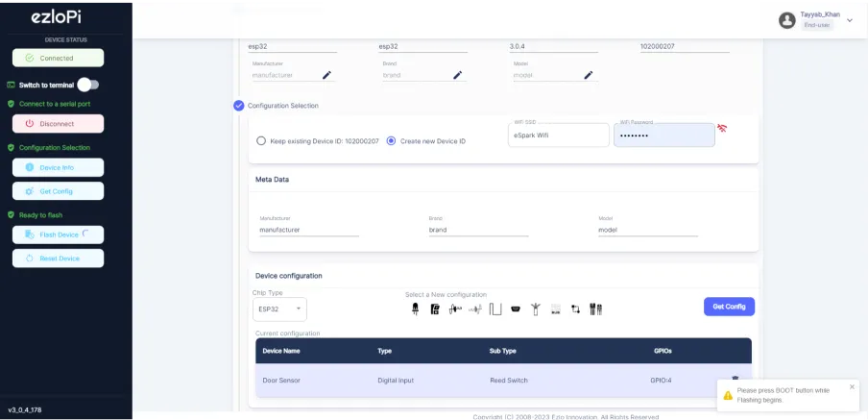Viewport: 868px width, 420px height.
Task: Close the BOOT button warning notification
Action: [852, 386]
